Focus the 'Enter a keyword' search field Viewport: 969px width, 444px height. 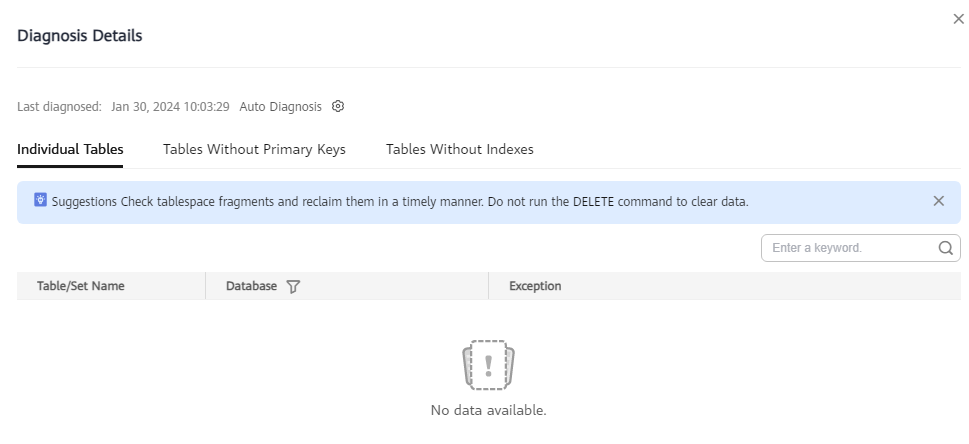tap(853, 248)
